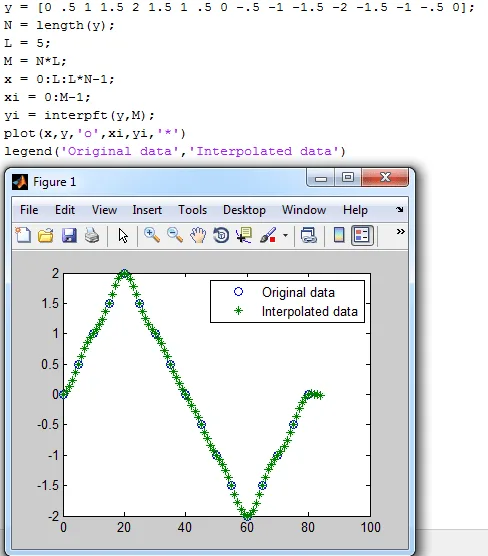The height and width of the screenshot is (556, 488).
Task: Print the figure using printer icon
Action: [92, 235]
